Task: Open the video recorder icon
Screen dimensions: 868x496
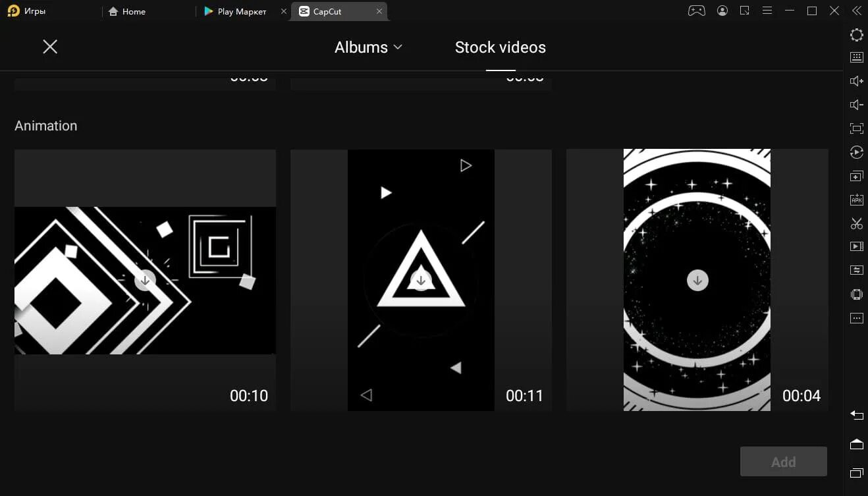Action: tap(856, 246)
